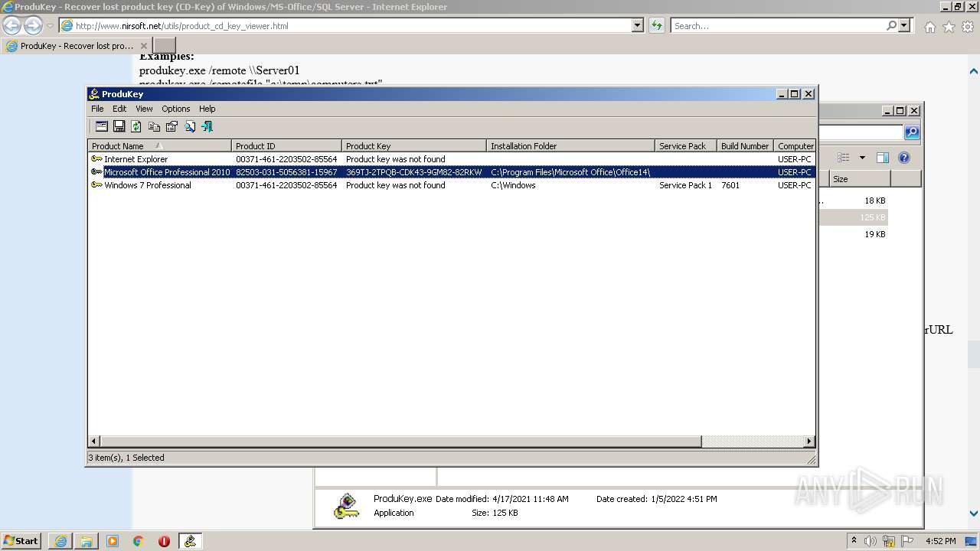Viewport: 980px width, 551px height.
Task: Click the IE Home icon
Action: click(x=929, y=27)
